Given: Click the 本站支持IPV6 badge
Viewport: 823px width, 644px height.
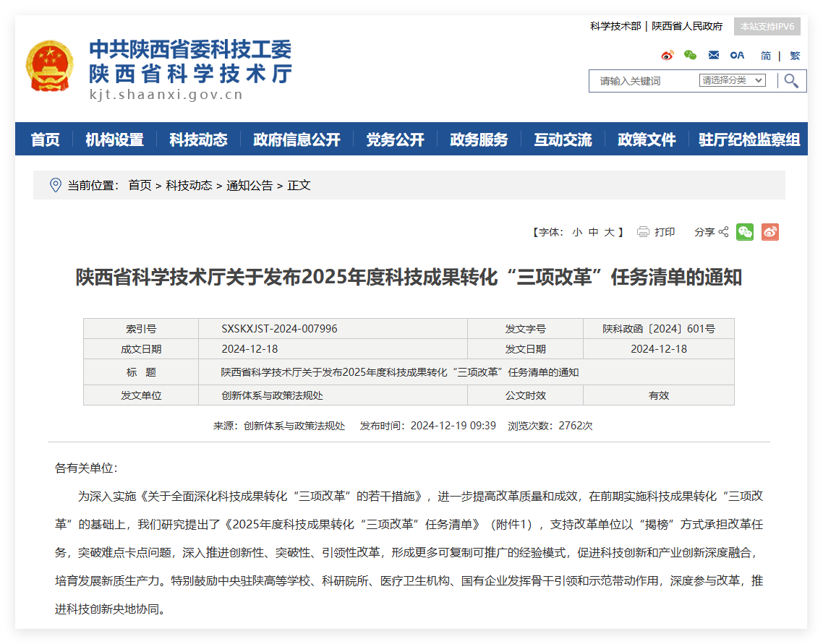Looking at the screenshot, I should tap(767, 26).
